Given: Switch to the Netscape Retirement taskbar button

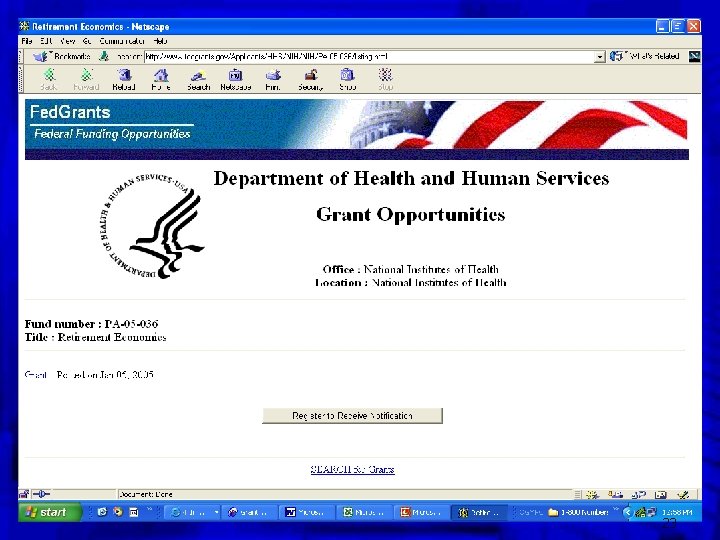Looking at the screenshot, I should click(x=479, y=512).
